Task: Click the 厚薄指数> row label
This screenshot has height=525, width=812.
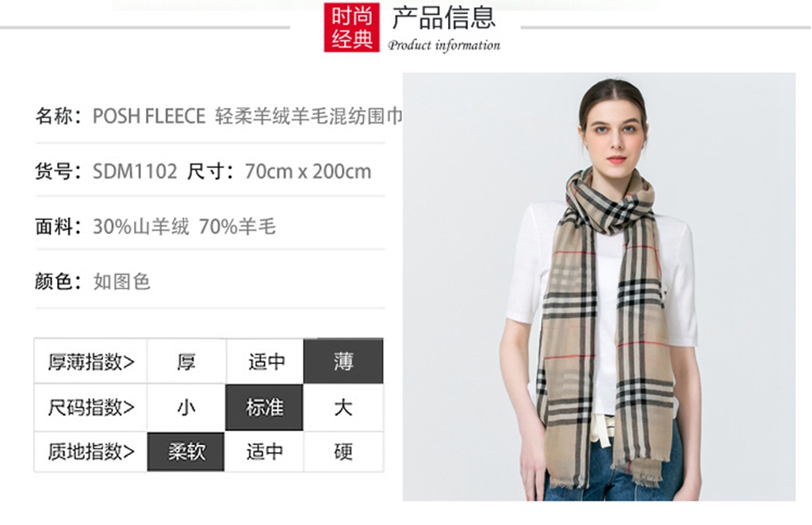Action: pyautogui.click(x=91, y=362)
